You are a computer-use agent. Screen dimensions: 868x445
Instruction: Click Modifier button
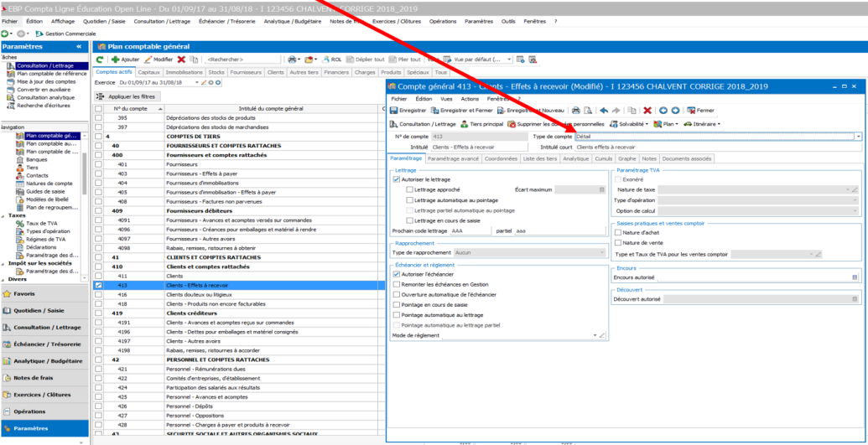(159, 60)
